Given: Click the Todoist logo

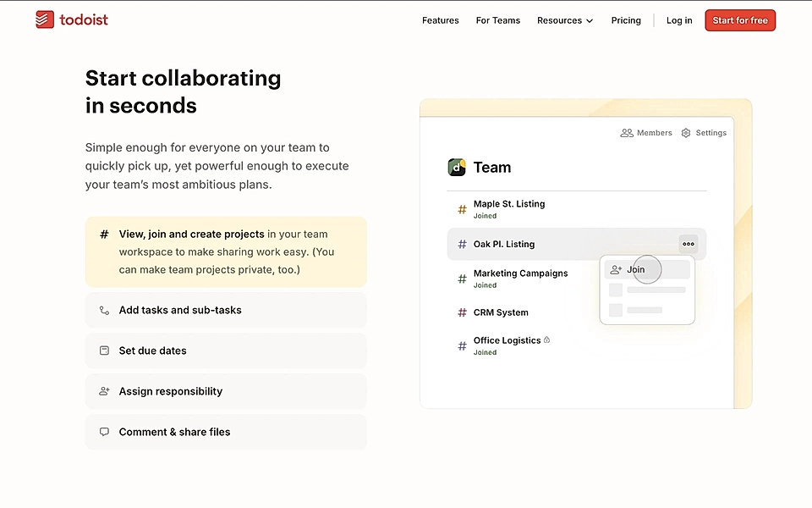Looking at the screenshot, I should coord(71,19).
